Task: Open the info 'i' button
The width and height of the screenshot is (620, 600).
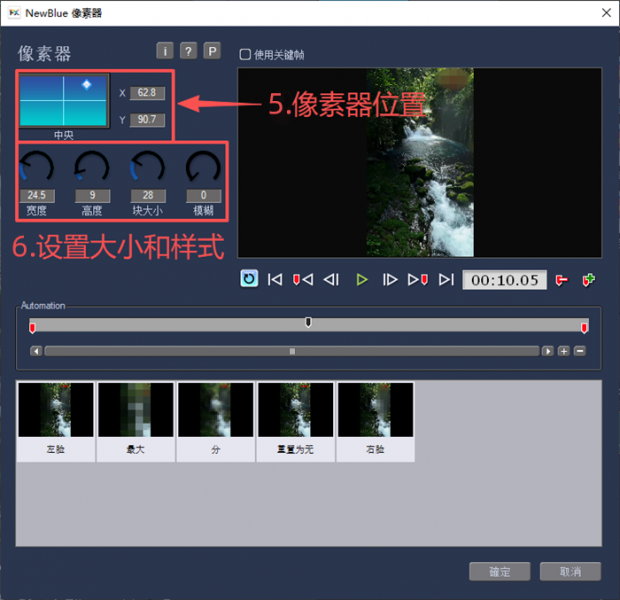Action: pos(165,51)
